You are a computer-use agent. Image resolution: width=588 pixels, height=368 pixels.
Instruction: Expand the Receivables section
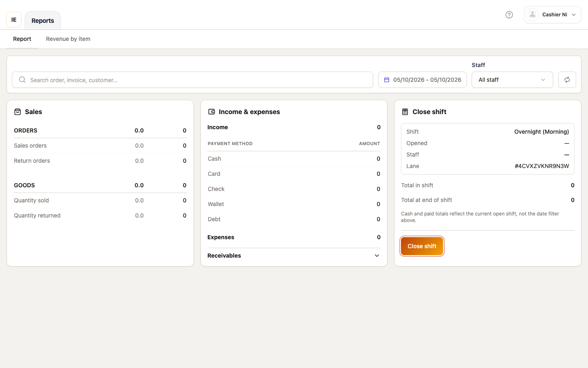coord(294,256)
